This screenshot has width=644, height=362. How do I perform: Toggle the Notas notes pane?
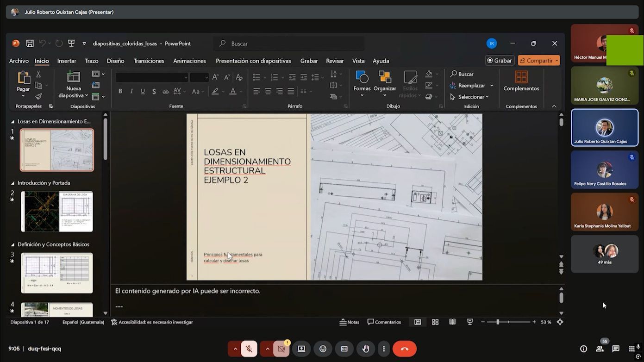[x=350, y=322]
